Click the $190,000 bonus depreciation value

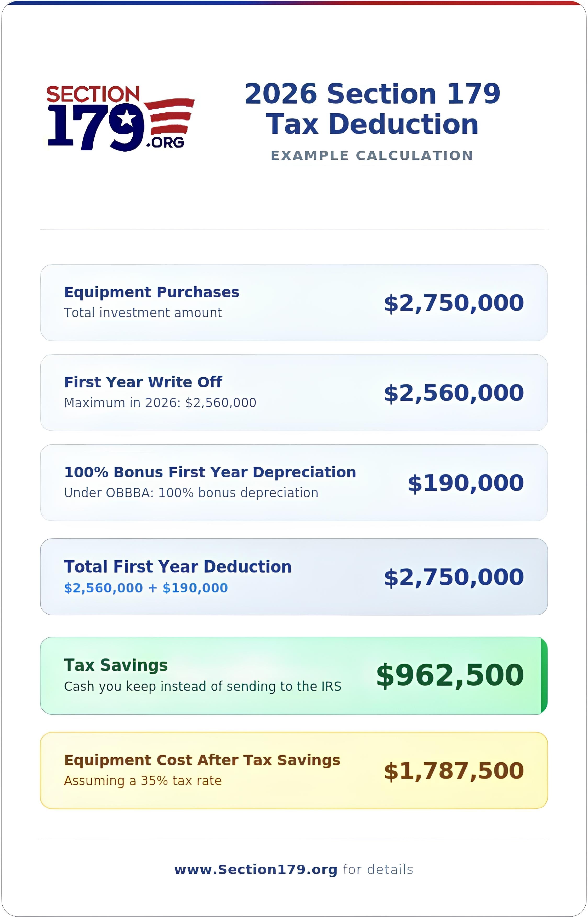(466, 483)
